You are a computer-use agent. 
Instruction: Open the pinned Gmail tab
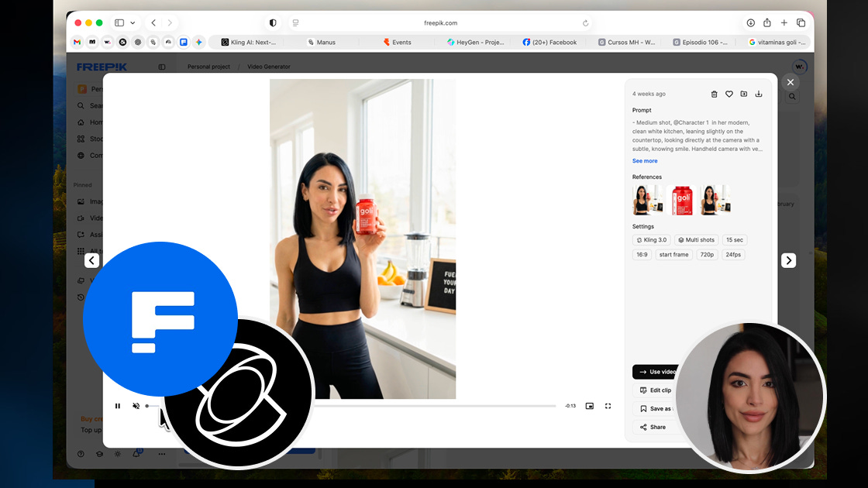coord(77,42)
